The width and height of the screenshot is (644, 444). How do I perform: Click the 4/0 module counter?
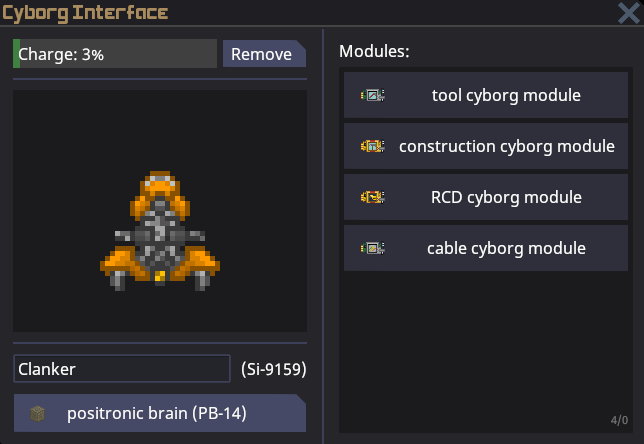click(x=619, y=419)
